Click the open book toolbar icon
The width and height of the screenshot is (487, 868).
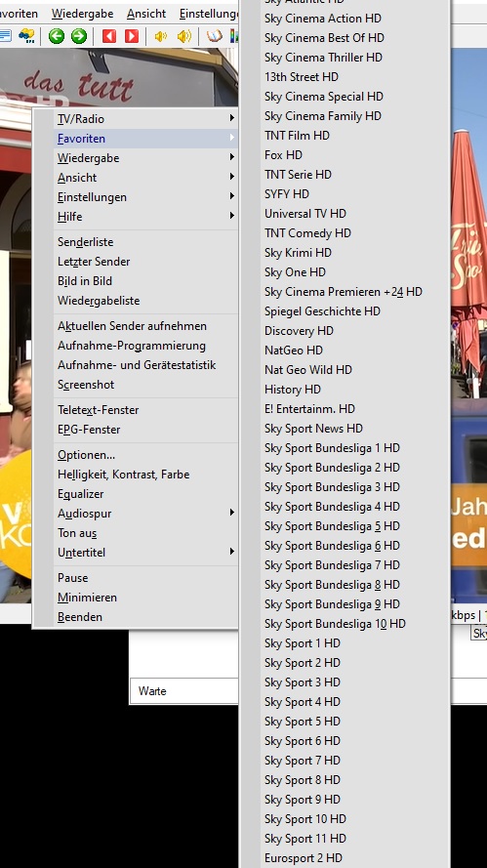214,36
